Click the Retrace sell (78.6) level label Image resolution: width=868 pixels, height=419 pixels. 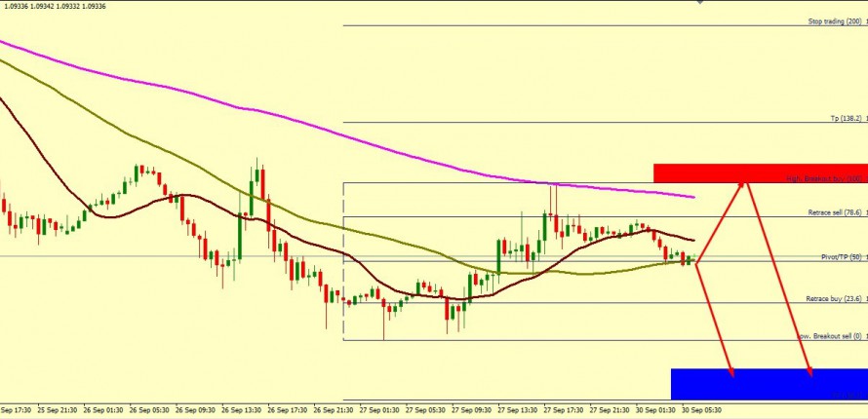pos(835,212)
